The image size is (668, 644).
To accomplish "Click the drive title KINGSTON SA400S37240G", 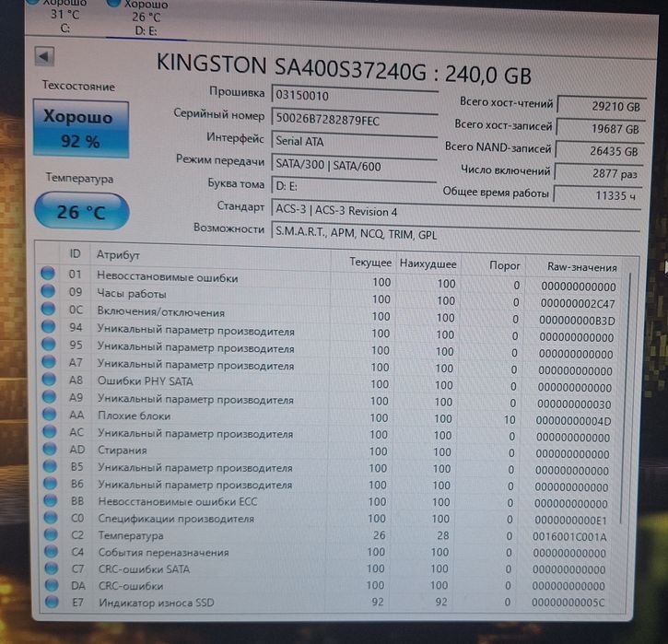I will coord(291,67).
